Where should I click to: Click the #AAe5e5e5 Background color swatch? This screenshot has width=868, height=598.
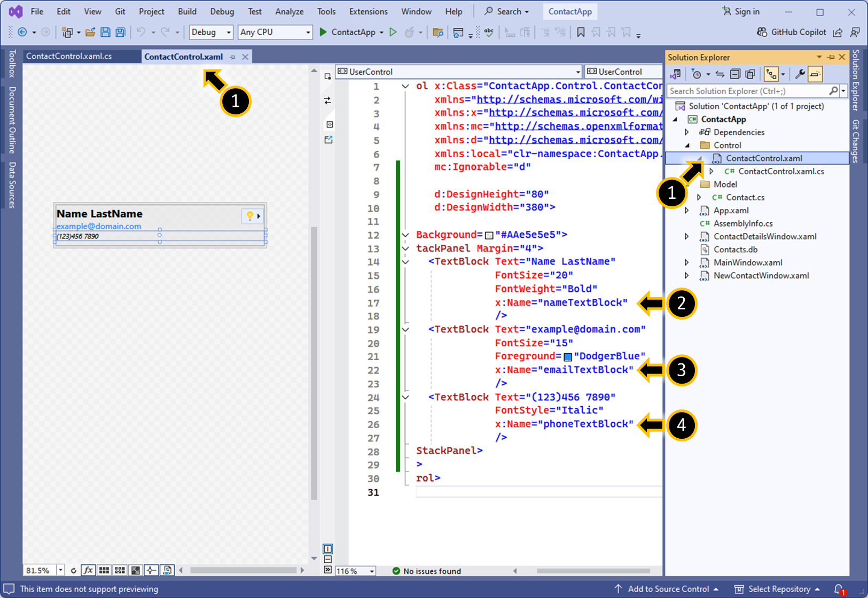point(489,235)
